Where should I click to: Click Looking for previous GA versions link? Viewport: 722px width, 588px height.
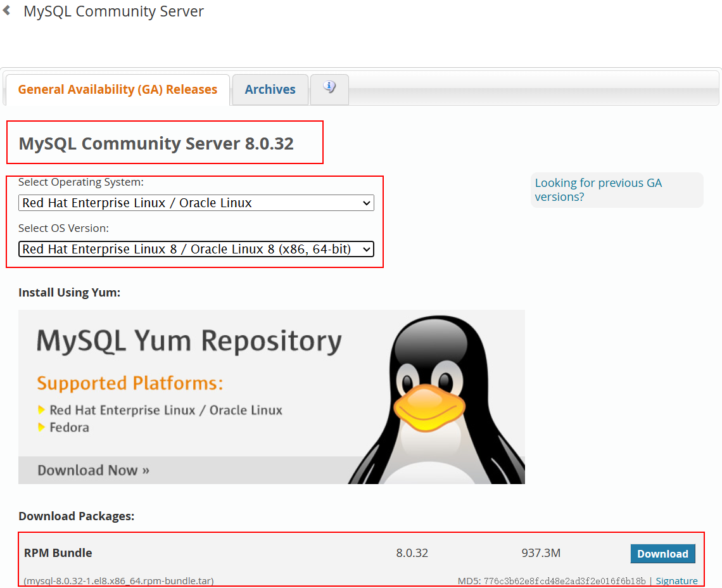click(598, 190)
